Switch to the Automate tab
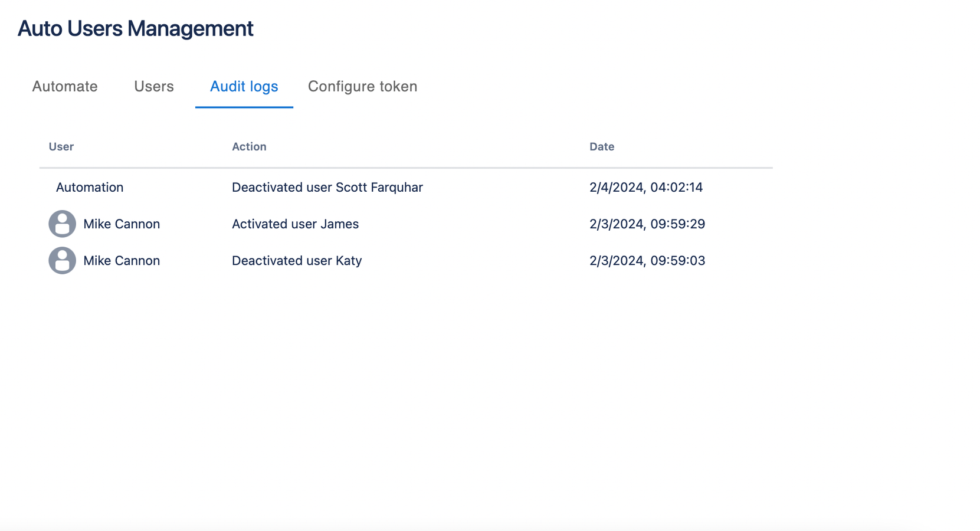The width and height of the screenshot is (980, 531). point(65,87)
